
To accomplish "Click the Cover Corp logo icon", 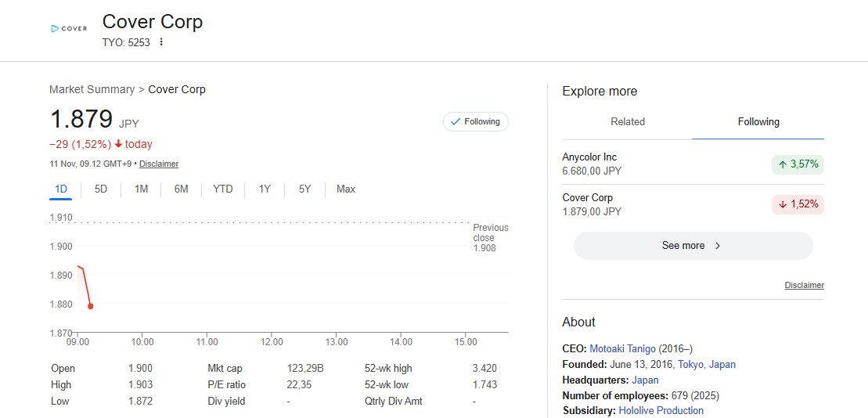I will tap(68, 28).
